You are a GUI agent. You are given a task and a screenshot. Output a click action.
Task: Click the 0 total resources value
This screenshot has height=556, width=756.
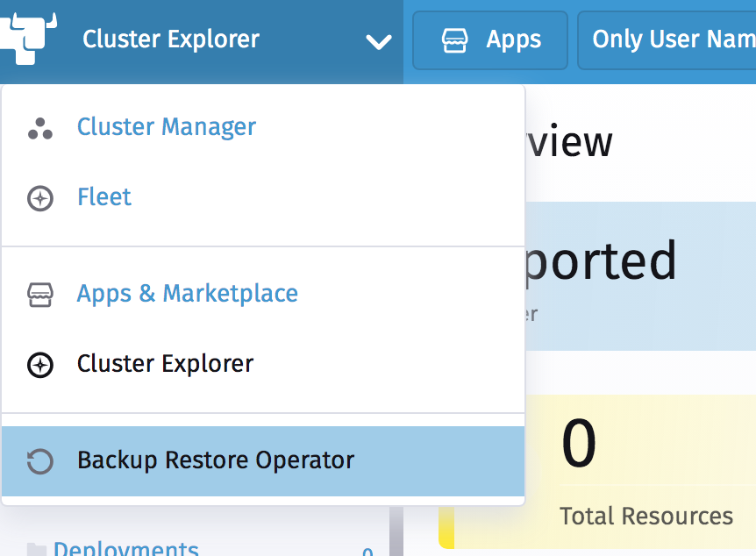(579, 443)
